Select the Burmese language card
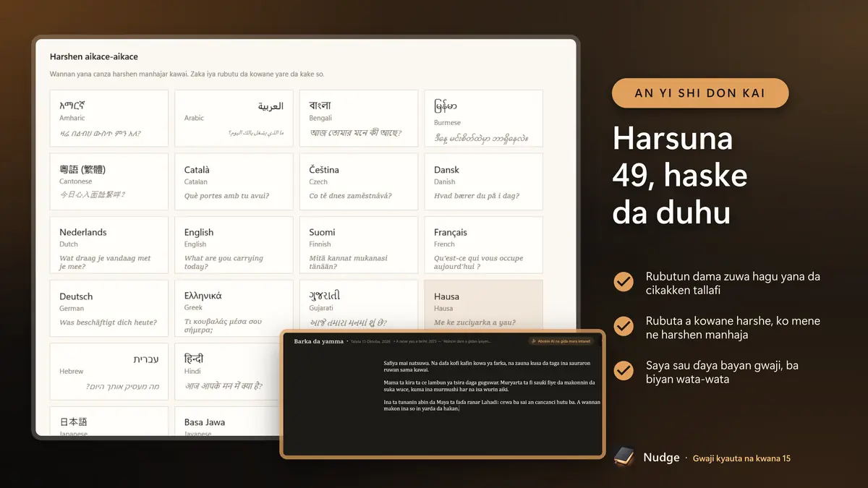The height and width of the screenshot is (488, 868). point(483,119)
